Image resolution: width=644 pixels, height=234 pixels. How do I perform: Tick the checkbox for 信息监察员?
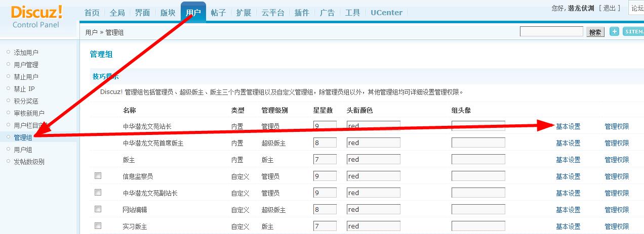click(98, 176)
